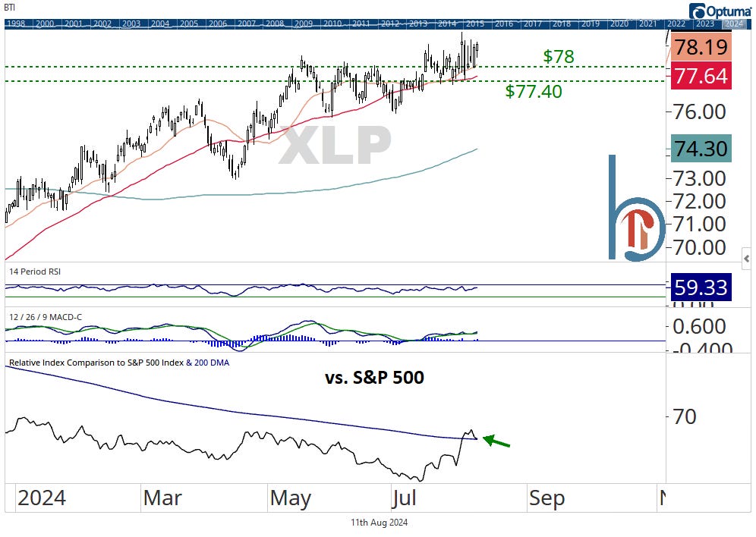Click the BTI ticker label
756x537 pixels.
[x=9, y=8]
